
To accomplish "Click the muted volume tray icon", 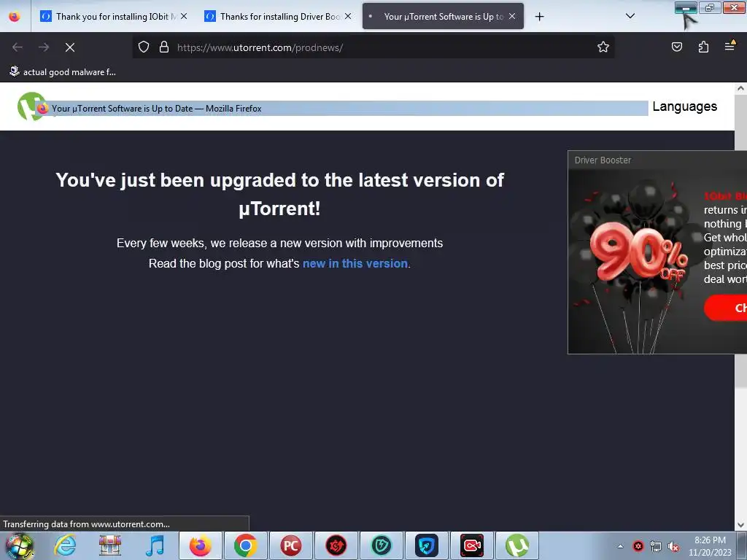I will click(x=673, y=546).
